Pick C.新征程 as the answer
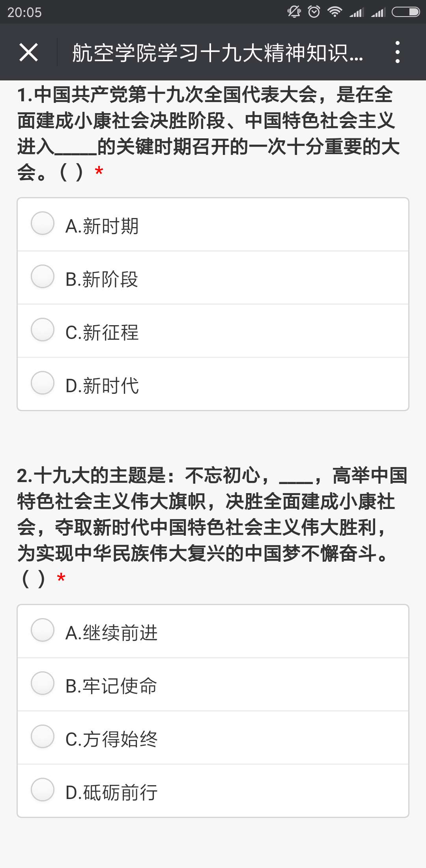 pyautogui.click(x=43, y=330)
